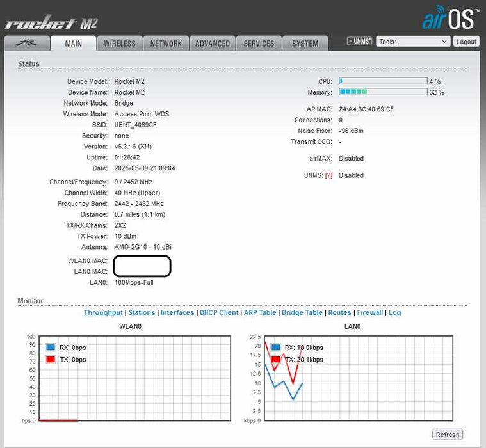Open the Routes link

340,312
